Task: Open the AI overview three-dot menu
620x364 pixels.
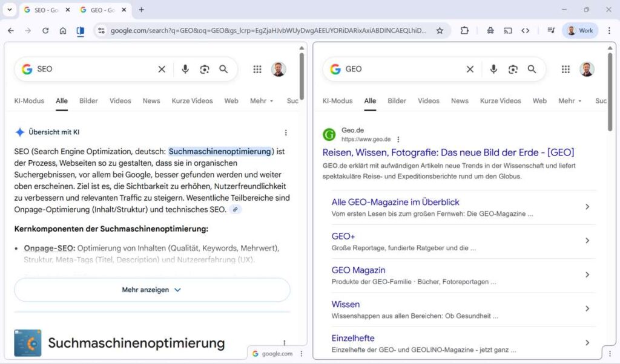Action: [x=285, y=132]
